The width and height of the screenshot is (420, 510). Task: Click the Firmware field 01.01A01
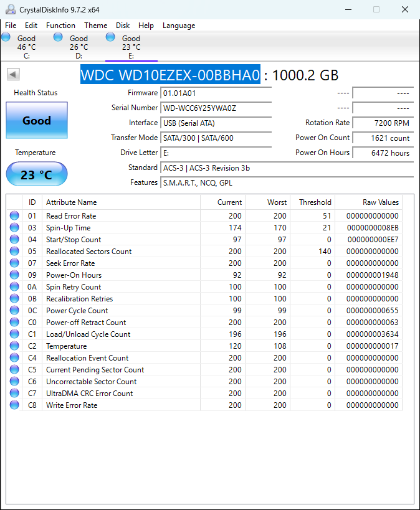[x=216, y=93]
